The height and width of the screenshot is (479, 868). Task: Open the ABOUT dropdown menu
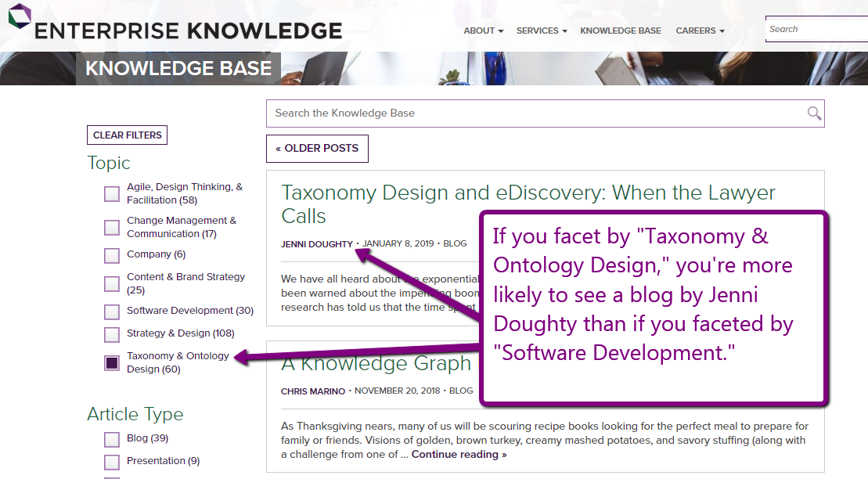(x=483, y=31)
